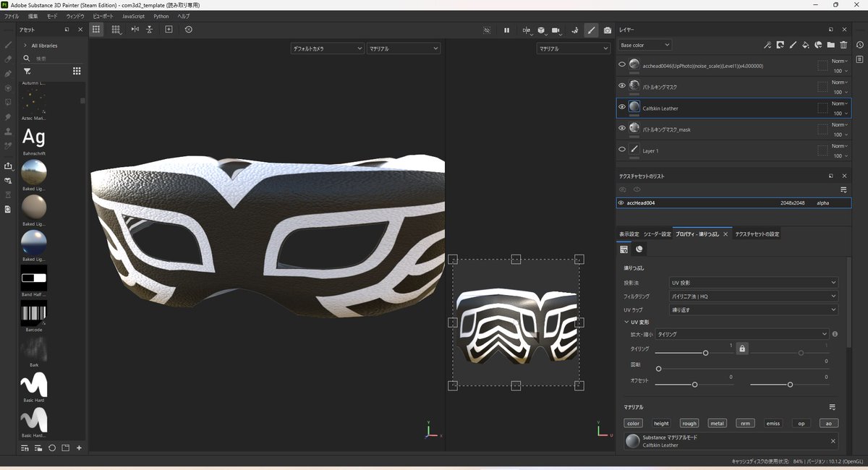Screen dimensions: 868x470
Task: Open the デフォルトカメラ camera dropdown
Action: point(327,48)
